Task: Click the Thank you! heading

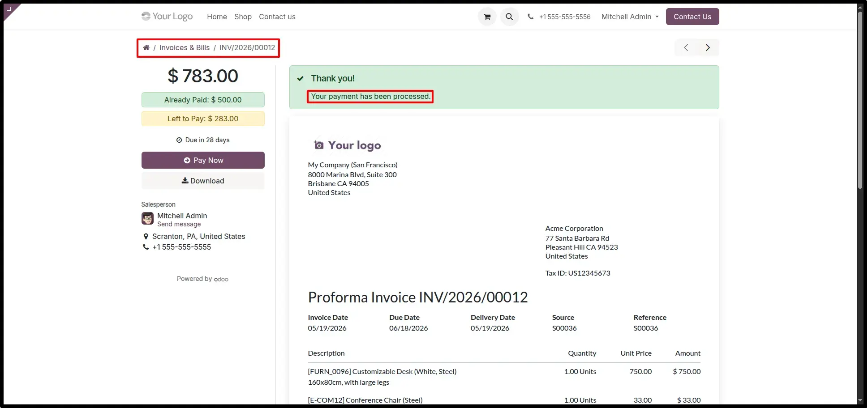Action: [333, 78]
